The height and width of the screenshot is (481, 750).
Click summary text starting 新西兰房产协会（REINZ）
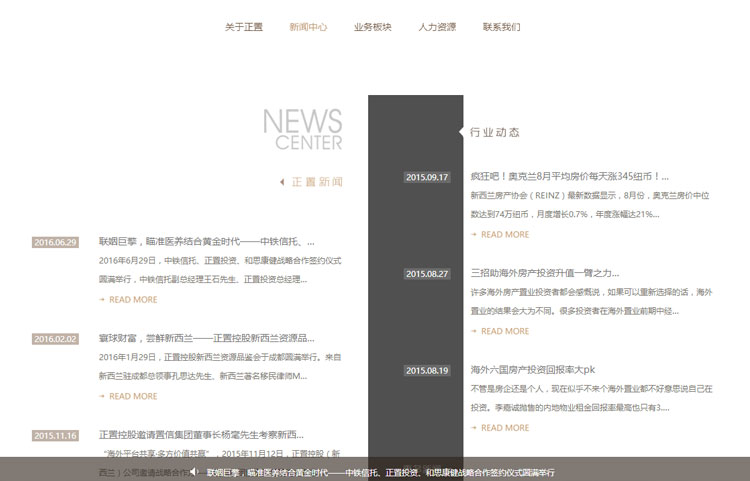590,205
